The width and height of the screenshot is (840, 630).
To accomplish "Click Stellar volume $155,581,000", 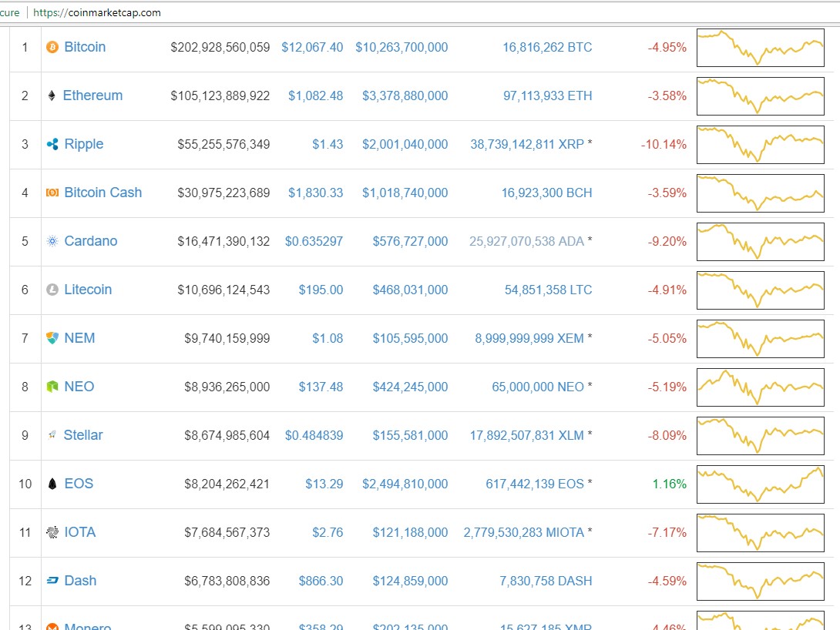I will 410,436.
